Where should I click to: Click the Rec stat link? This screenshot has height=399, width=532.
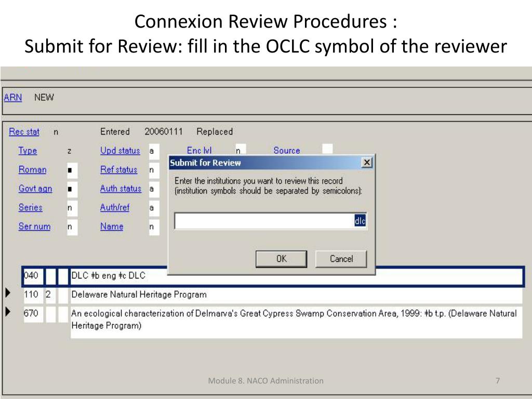[x=24, y=131]
